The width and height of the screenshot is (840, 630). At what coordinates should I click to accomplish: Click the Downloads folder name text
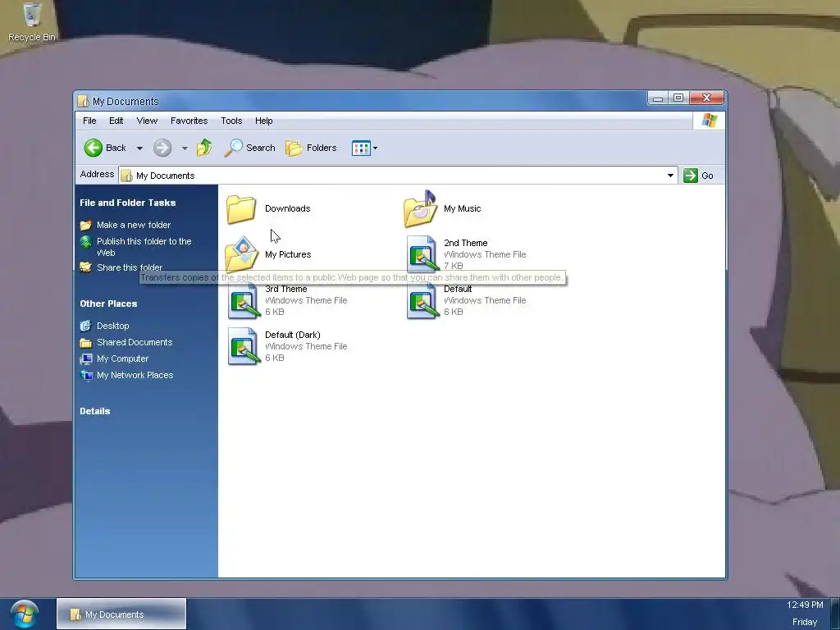(x=288, y=209)
